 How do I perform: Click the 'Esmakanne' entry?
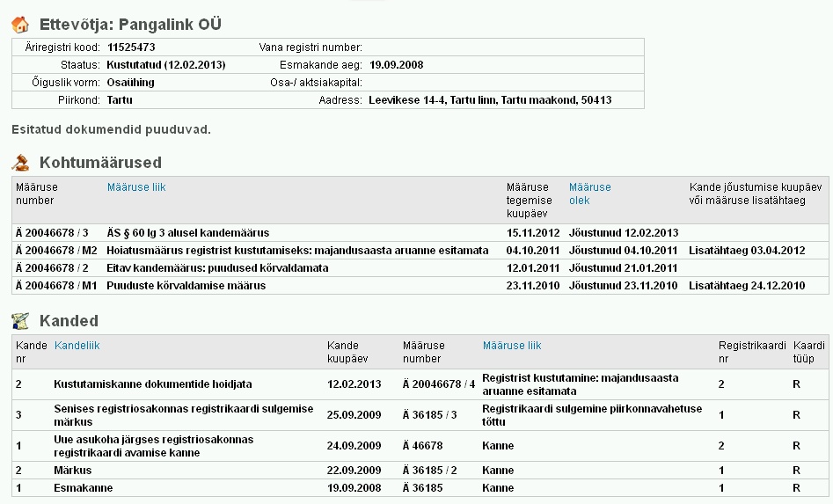coord(83,487)
